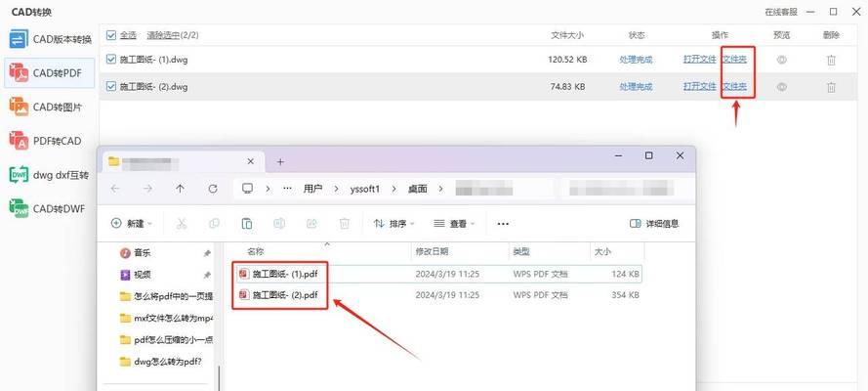
Task: Delete 施工图纸- (2).dwg with trash icon
Action: pos(831,87)
